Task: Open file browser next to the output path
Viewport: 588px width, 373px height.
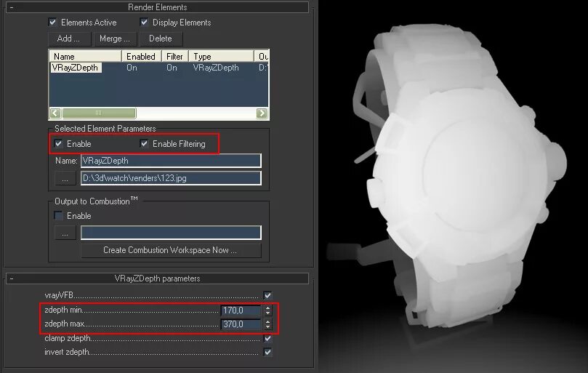Action: pos(65,179)
